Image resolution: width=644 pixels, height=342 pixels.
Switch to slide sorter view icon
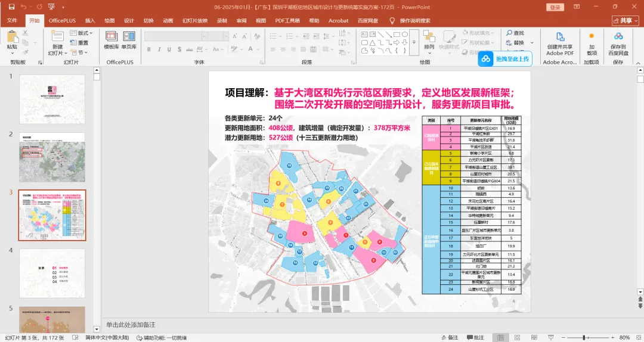point(517,337)
